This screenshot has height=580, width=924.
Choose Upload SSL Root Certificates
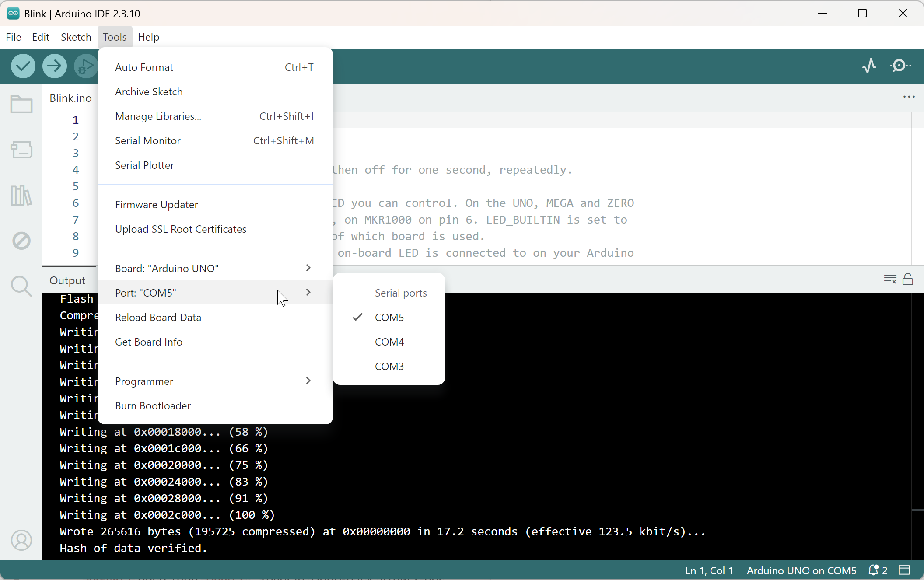[215, 229]
